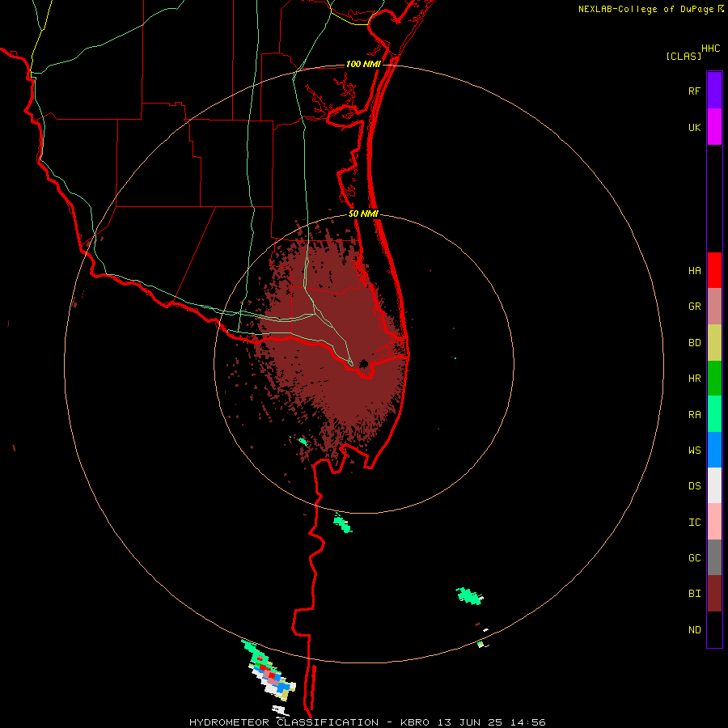
Task: Select the IC pink legend swatch
Action: pyautogui.click(x=714, y=522)
